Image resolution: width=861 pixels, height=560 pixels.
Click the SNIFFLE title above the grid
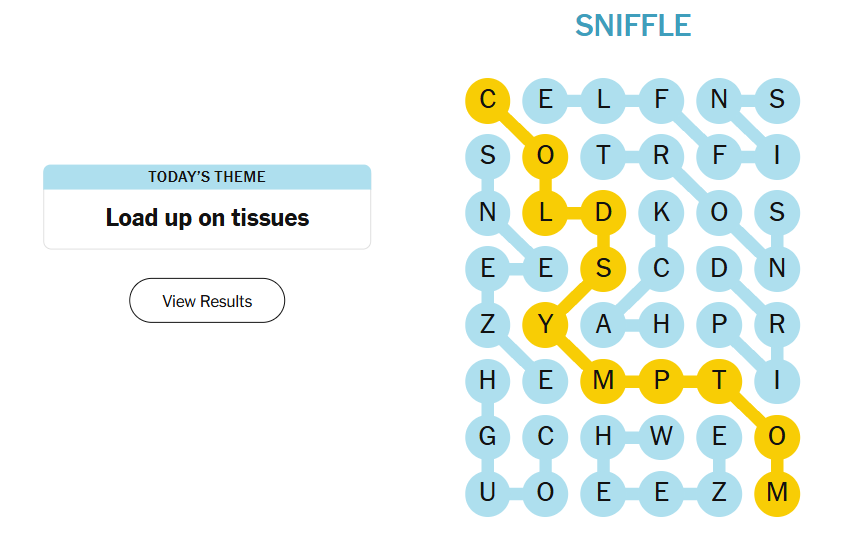[633, 25]
